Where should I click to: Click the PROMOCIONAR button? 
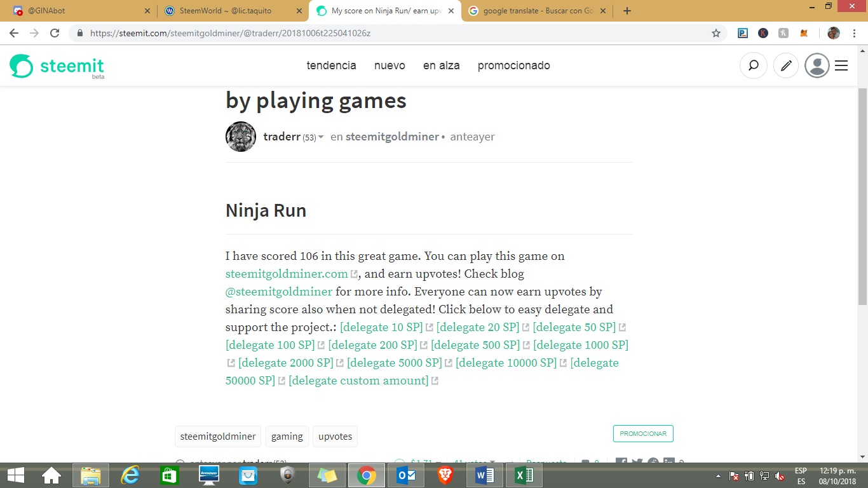[x=643, y=434]
